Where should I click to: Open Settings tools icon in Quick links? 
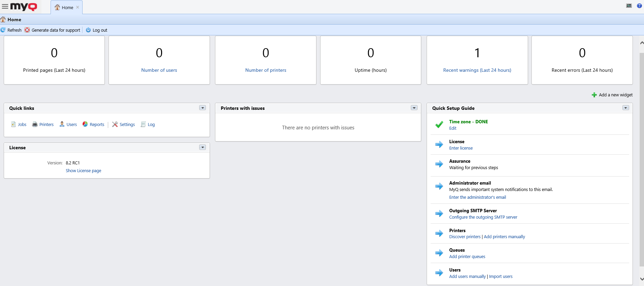tap(115, 124)
